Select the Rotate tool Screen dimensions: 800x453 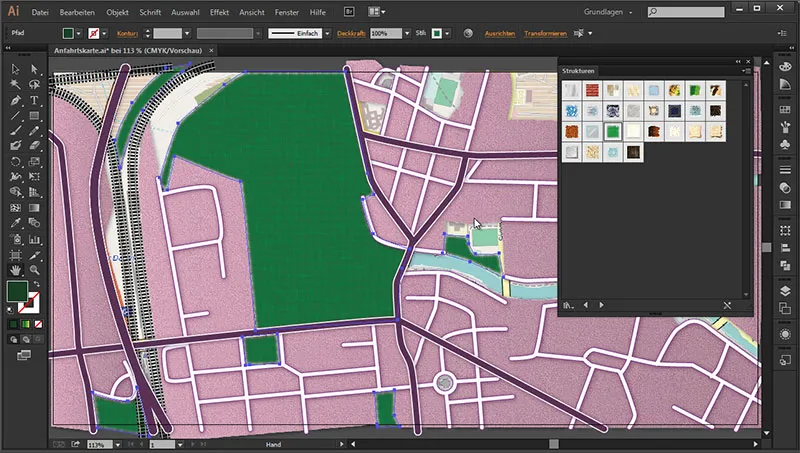pyautogui.click(x=15, y=162)
